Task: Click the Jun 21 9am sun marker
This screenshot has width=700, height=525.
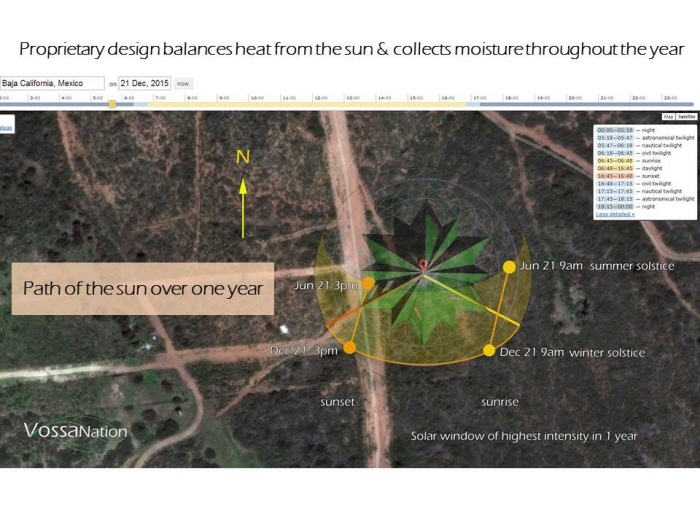Action: pyautogui.click(x=509, y=266)
